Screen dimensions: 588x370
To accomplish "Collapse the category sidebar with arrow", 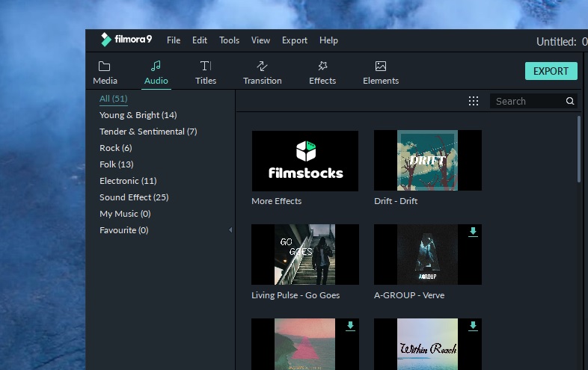I will pyautogui.click(x=230, y=229).
